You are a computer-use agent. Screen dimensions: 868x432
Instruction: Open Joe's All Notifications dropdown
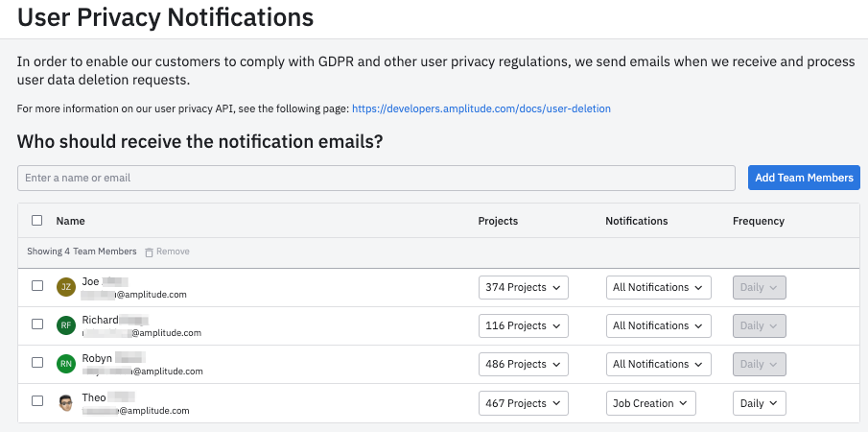658,287
